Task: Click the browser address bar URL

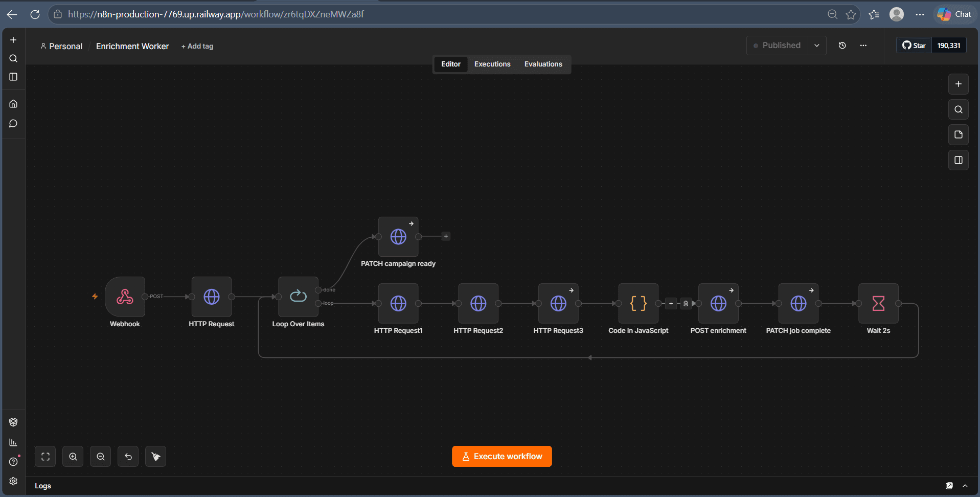Action: (x=216, y=14)
